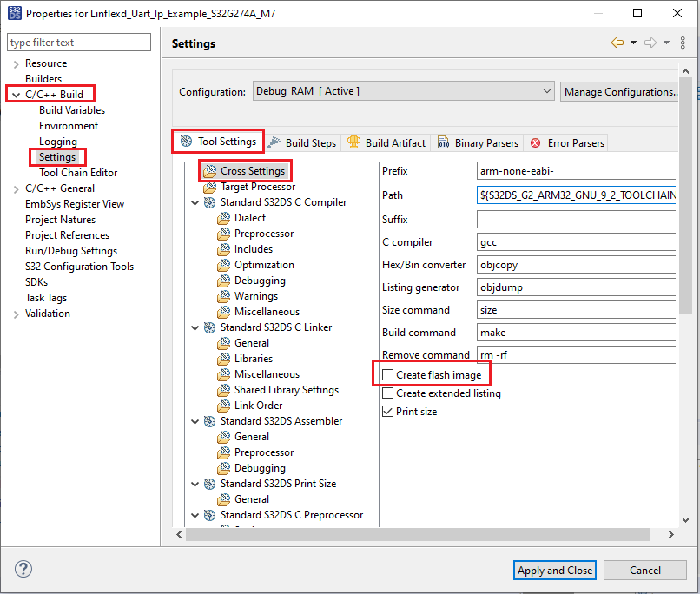Viewport: 700px width, 594px height.
Task: Click the help question mark icon
Action: click(23, 569)
